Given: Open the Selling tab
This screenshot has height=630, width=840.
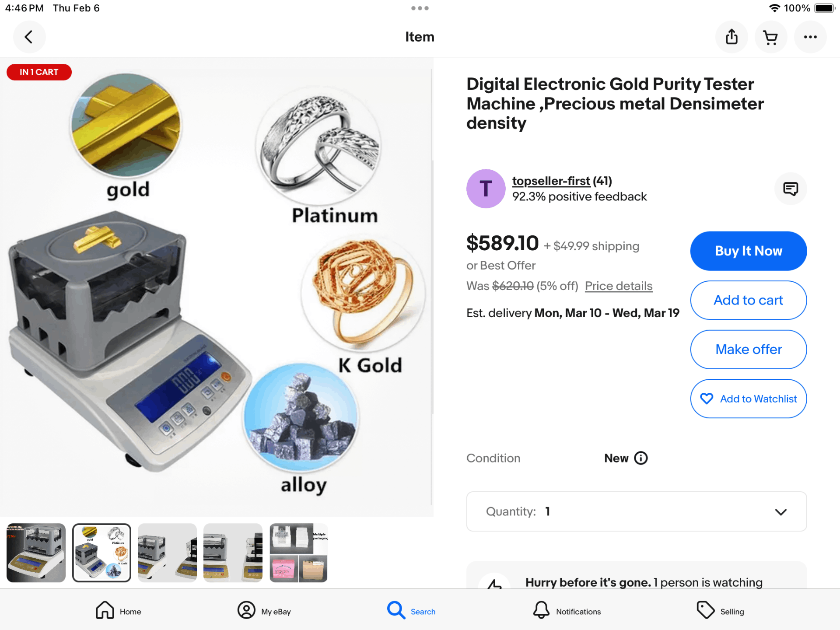Looking at the screenshot, I should [720, 610].
